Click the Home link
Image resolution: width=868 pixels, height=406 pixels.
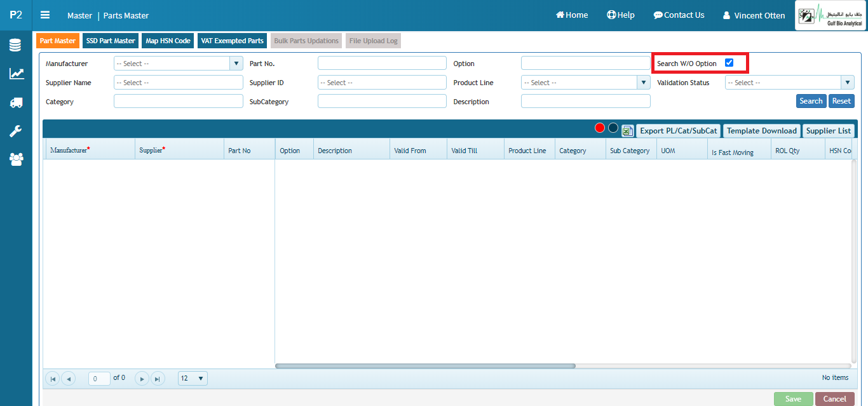[x=572, y=15]
